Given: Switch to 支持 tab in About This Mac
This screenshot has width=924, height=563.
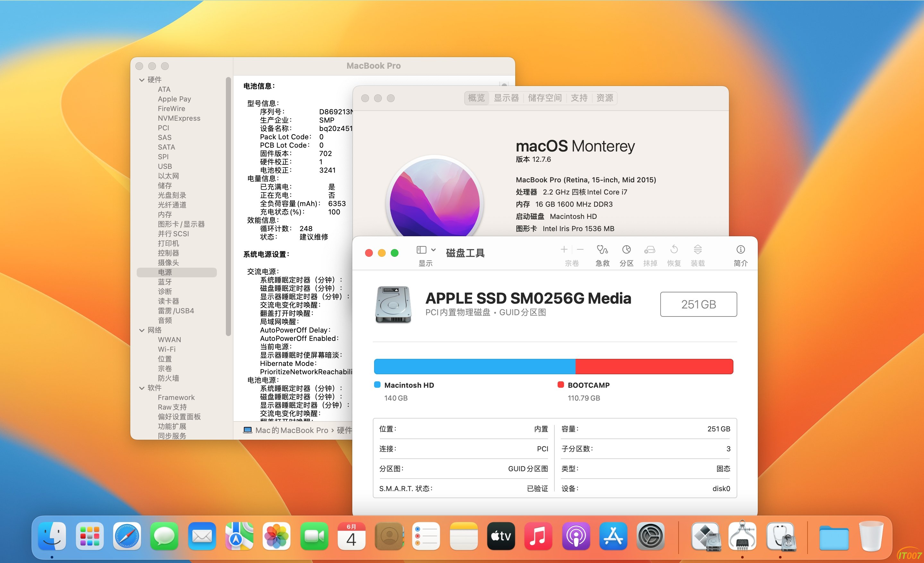Looking at the screenshot, I should click(579, 98).
